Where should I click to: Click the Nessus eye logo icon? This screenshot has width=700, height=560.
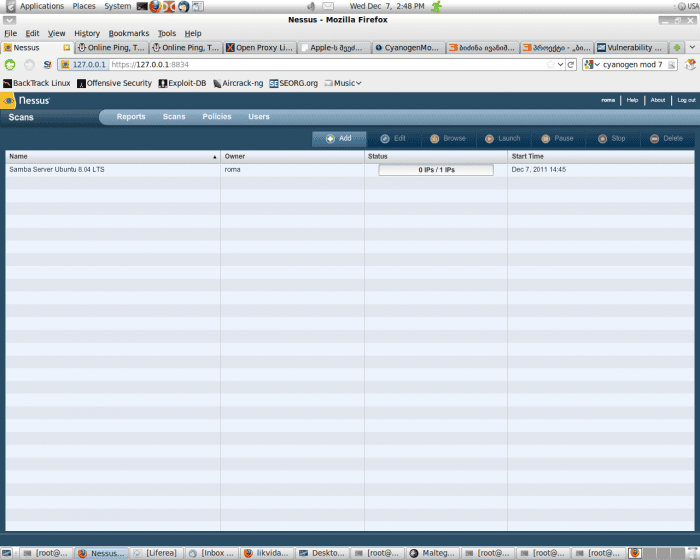click(8, 101)
